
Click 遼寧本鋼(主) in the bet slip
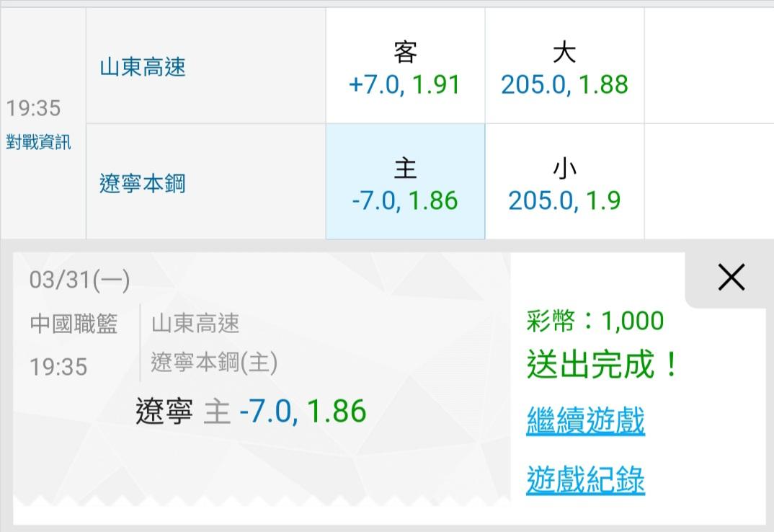point(214,363)
